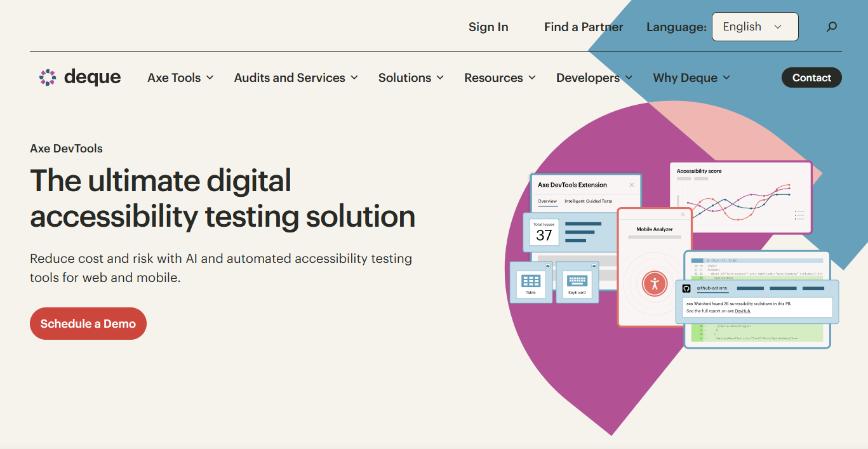This screenshot has width=868, height=449.
Task: Click the Accessibility score chart
Action: tap(741, 198)
